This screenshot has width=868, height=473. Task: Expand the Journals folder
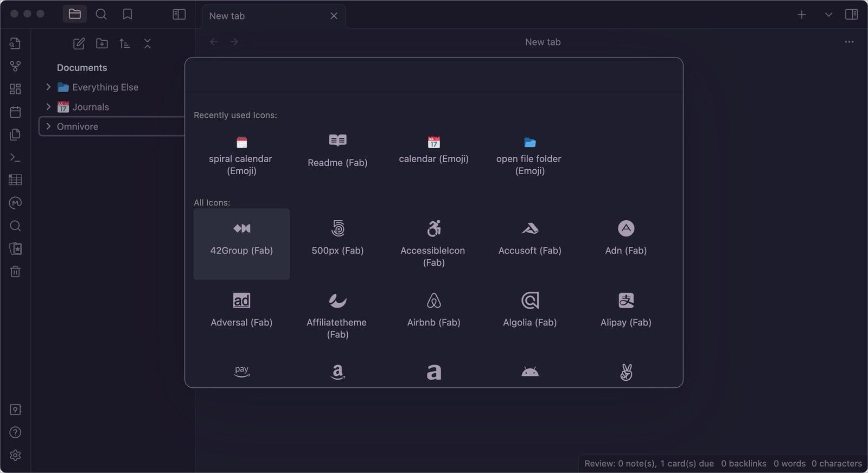[48, 106]
